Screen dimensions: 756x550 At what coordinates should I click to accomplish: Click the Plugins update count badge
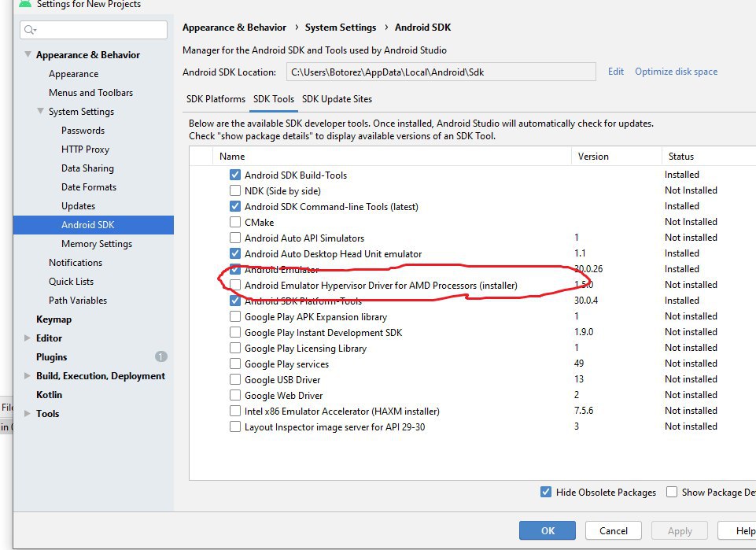161,356
